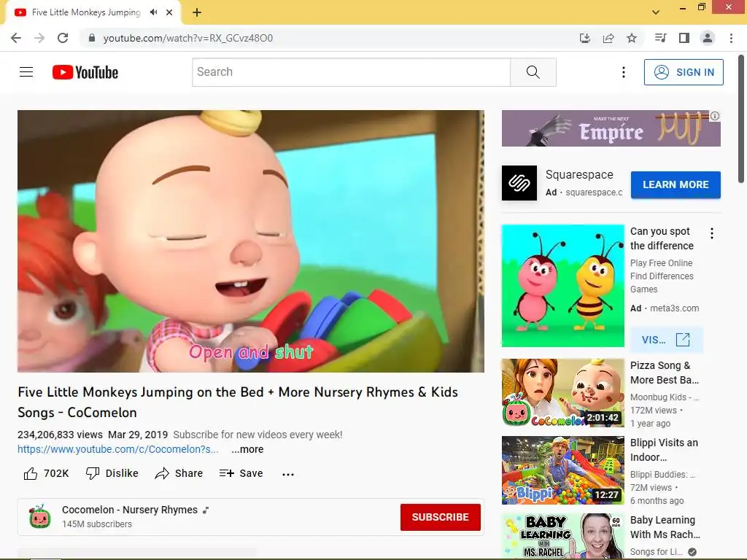Click the Visit site button on meta3s ad

[x=666, y=340]
